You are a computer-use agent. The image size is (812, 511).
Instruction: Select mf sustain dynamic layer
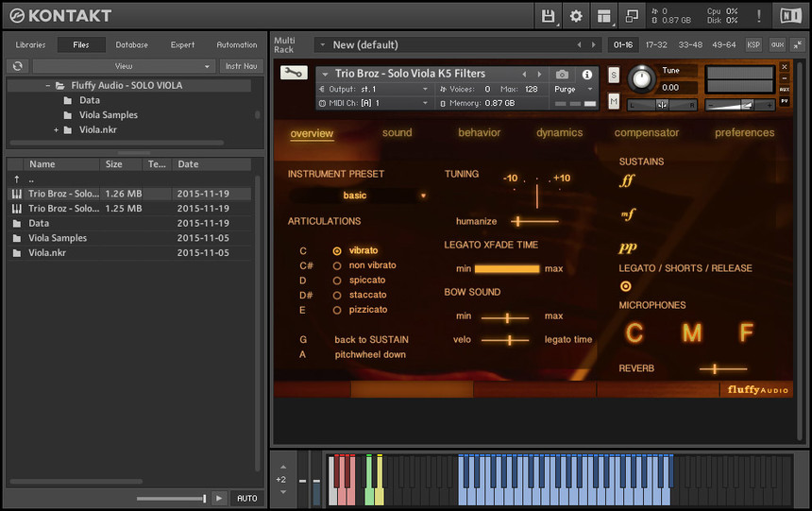pos(628,214)
